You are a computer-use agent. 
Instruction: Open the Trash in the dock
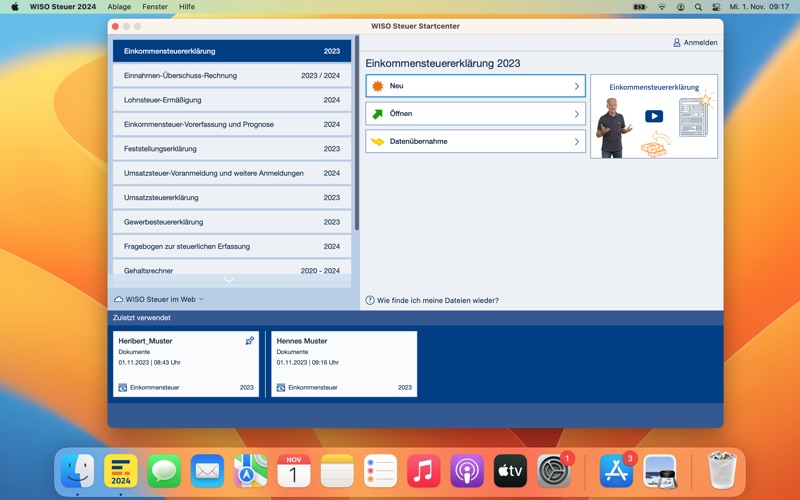point(722,470)
